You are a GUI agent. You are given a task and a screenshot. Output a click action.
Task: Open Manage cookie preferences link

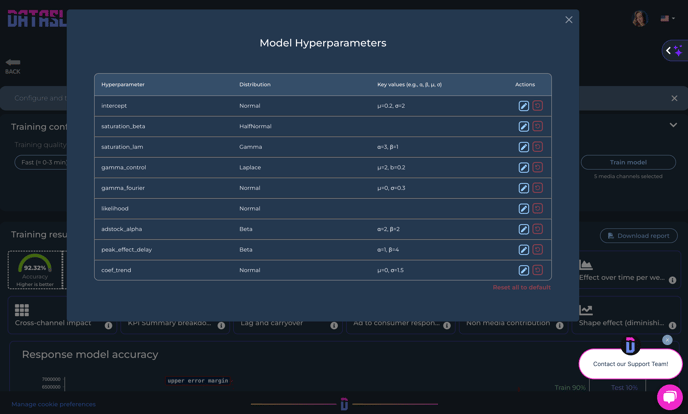click(54, 404)
